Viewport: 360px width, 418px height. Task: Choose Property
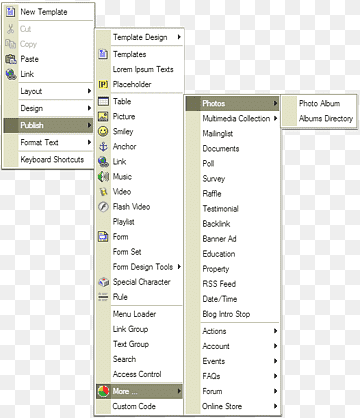click(232, 269)
